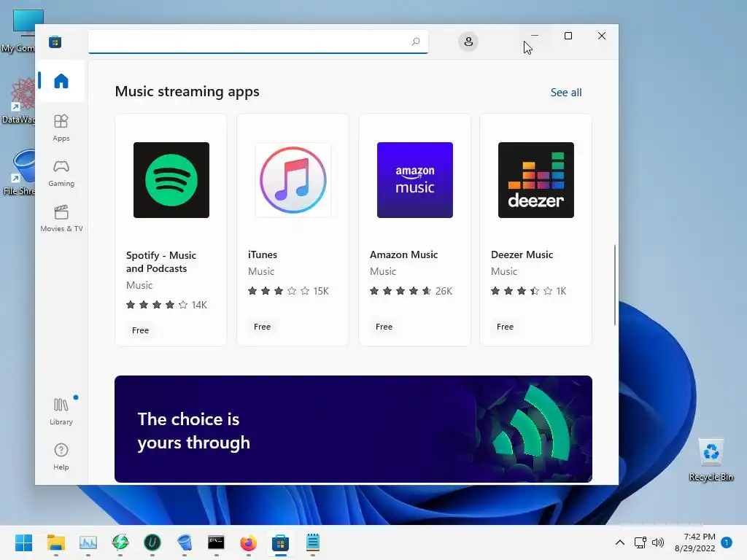The image size is (747, 560).
Task: Click the user account profile icon
Action: [468, 42]
